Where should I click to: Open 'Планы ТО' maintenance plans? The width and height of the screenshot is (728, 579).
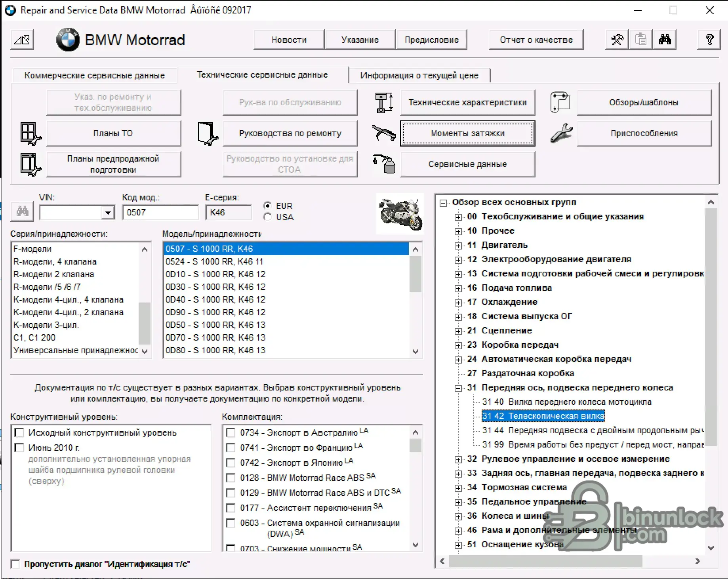pos(113,133)
